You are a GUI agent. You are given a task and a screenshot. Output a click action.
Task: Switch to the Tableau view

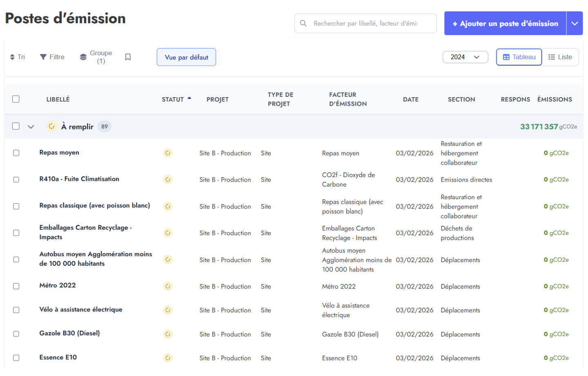[x=519, y=57]
